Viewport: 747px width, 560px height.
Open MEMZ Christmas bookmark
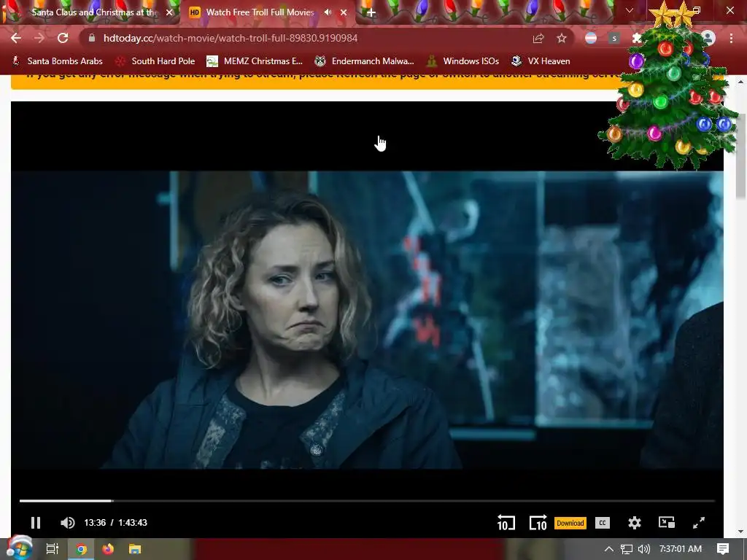[255, 61]
